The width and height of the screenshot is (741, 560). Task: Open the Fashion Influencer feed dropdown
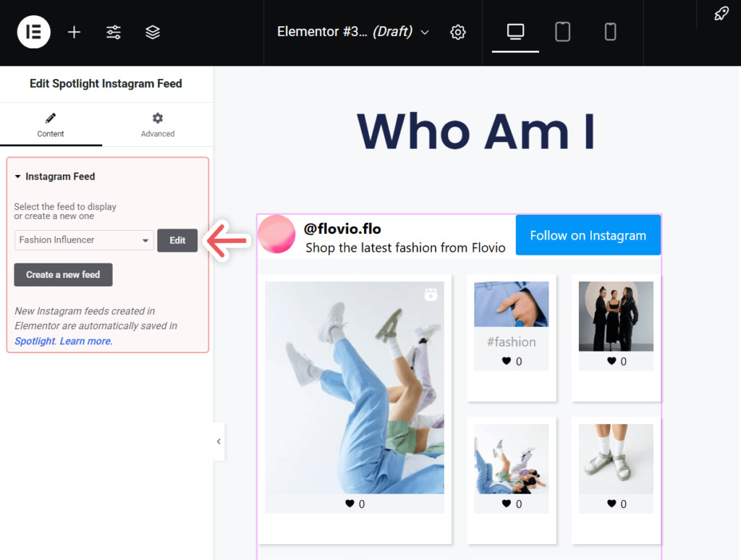pyautogui.click(x=83, y=239)
